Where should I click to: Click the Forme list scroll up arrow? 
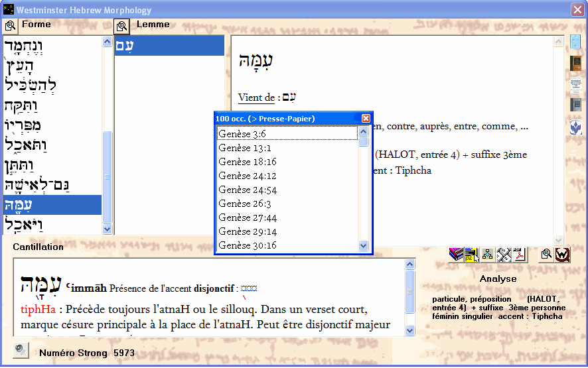(108, 41)
